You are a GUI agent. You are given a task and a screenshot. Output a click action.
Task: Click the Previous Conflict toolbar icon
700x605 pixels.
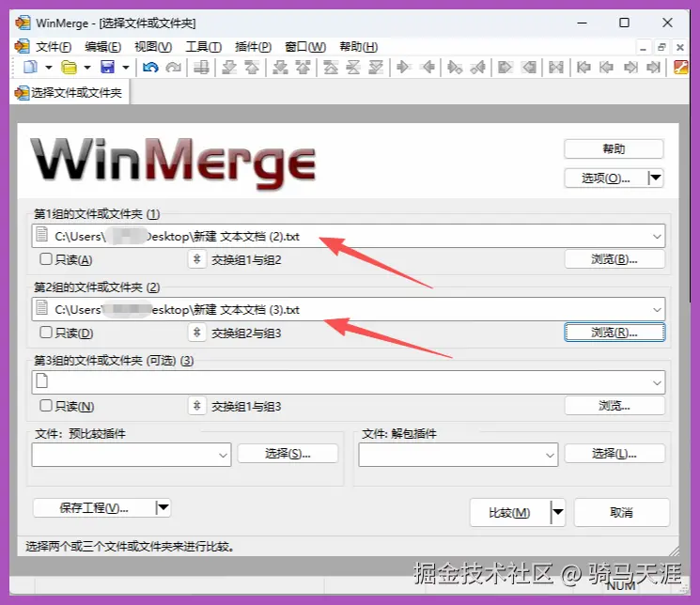click(303, 68)
